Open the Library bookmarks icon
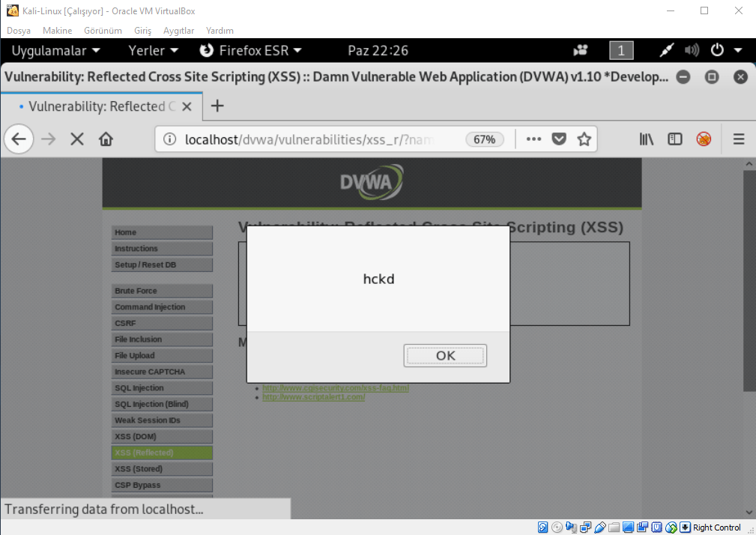Screen dimensions: 756x535 click(x=647, y=139)
